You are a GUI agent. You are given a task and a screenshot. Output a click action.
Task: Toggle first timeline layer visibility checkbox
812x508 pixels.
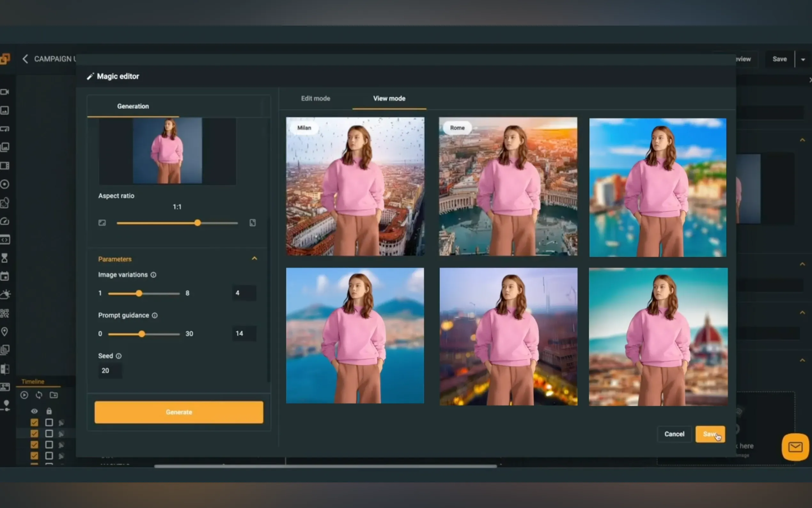click(x=34, y=422)
